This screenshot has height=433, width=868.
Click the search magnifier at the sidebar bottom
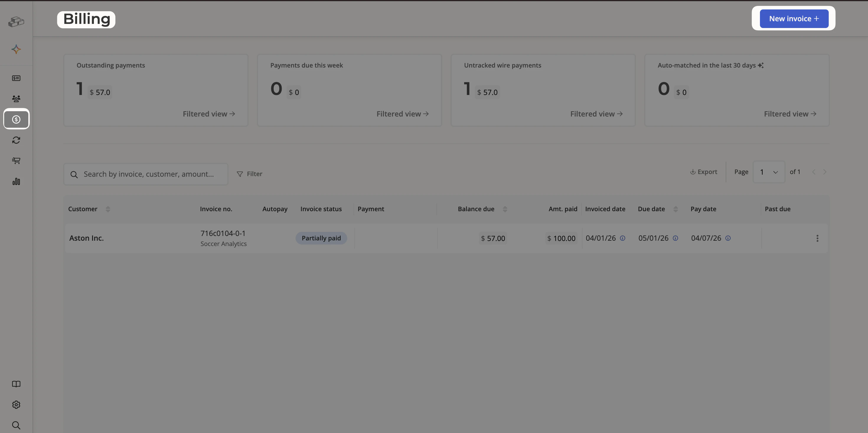point(16,425)
